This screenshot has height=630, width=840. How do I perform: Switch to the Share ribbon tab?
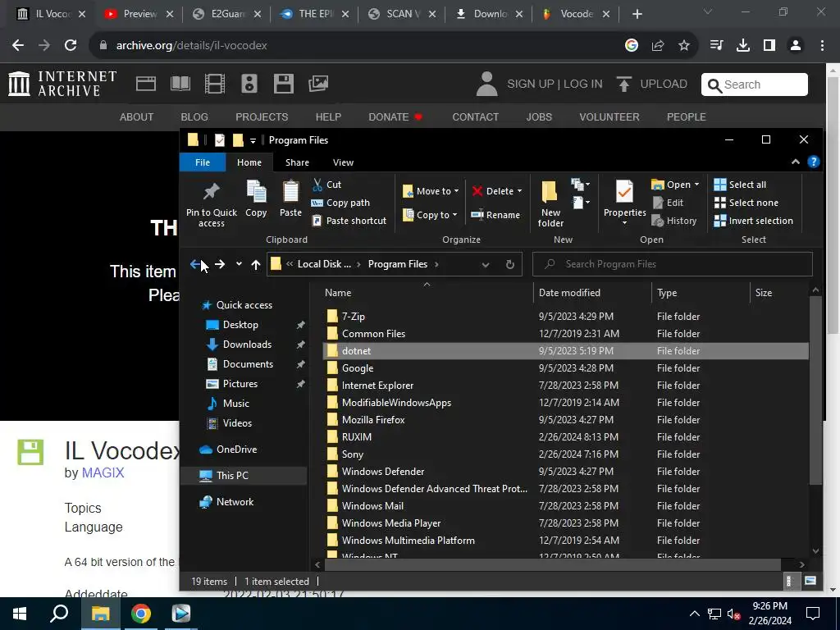point(297,162)
